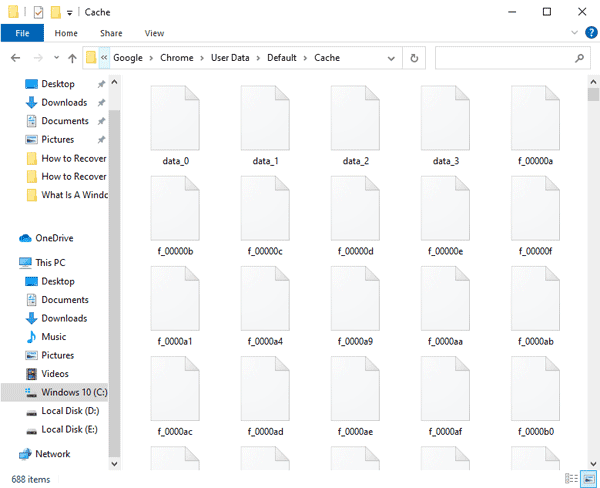
Task: Select the f_0000ac file
Action: (x=175, y=397)
